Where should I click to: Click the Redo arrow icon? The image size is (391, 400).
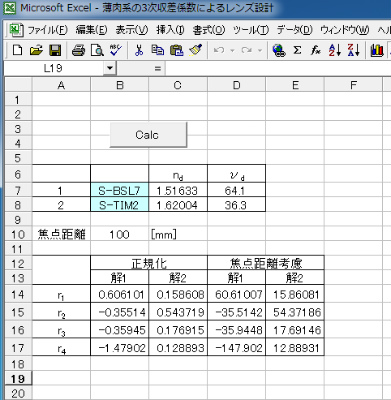pyautogui.click(x=246, y=50)
